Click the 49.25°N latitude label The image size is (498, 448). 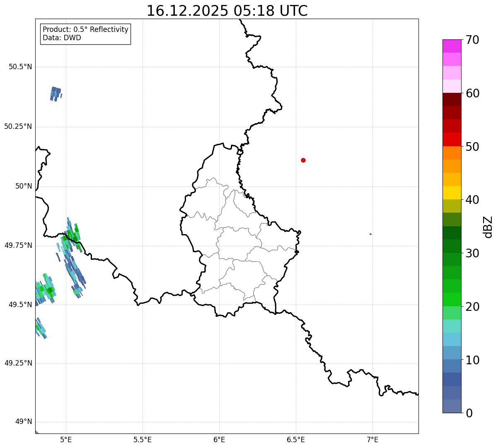click(x=18, y=363)
